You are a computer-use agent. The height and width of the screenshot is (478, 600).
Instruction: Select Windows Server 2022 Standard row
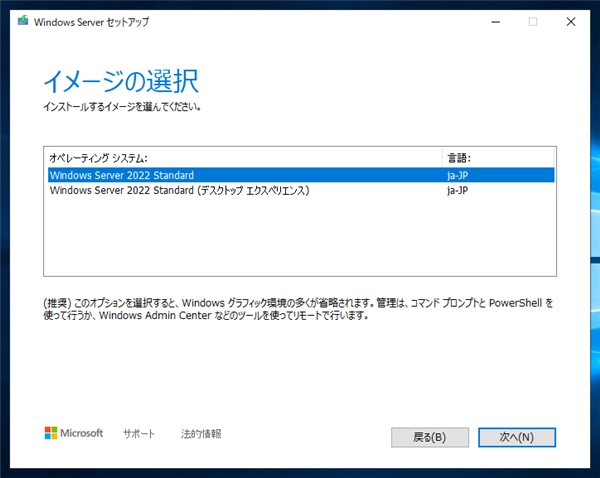pyautogui.click(x=301, y=175)
